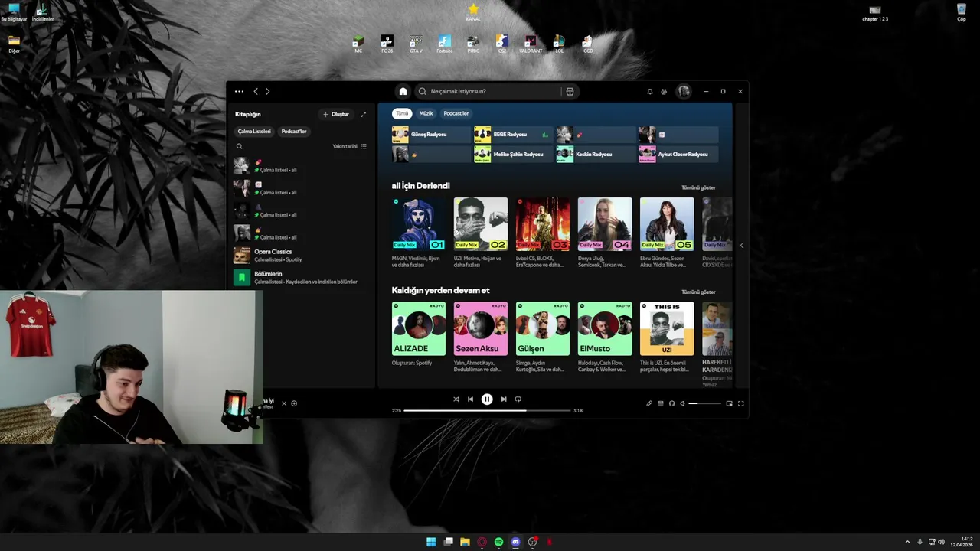
Task: Open Keskin Radyosu tile
Action: (x=596, y=154)
